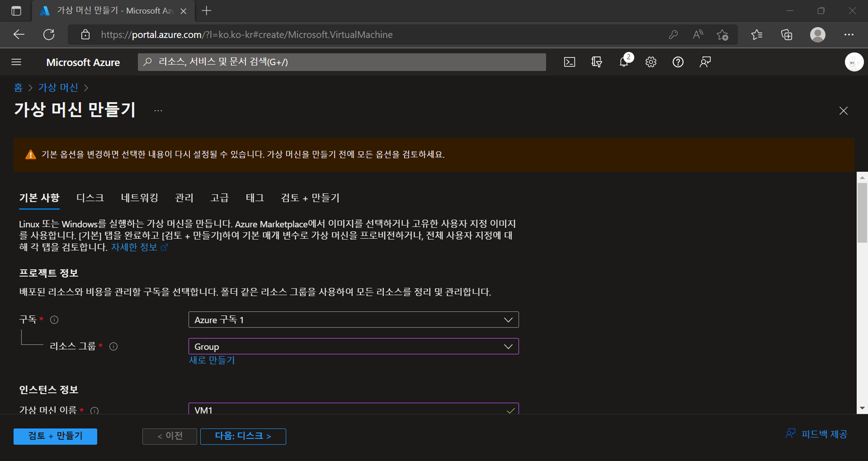Open the Azure portal hamburger menu
This screenshot has height=461, width=868.
(x=16, y=62)
